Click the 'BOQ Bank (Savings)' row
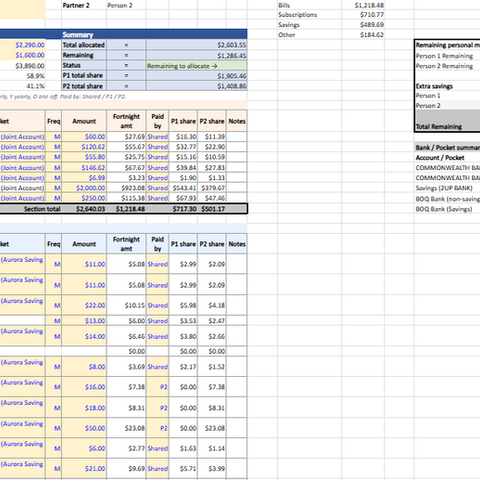This screenshot has width=480, height=480. coord(444,209)
